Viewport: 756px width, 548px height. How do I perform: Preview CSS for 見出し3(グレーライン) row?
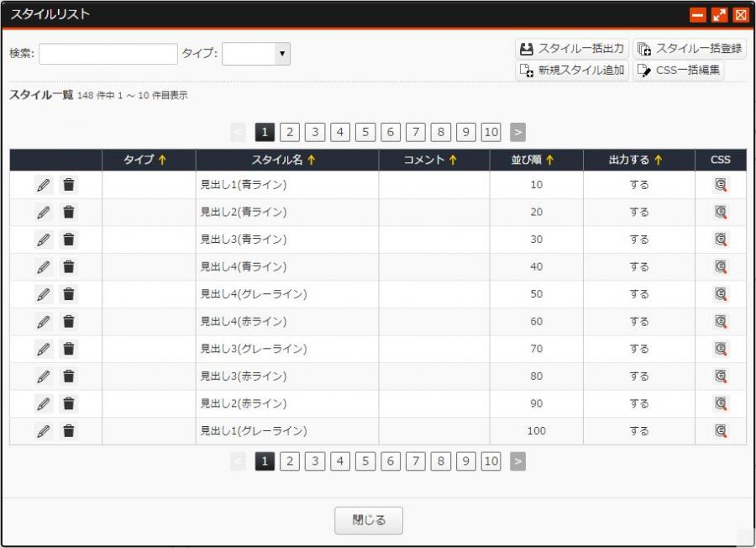[x=721, y=349]
